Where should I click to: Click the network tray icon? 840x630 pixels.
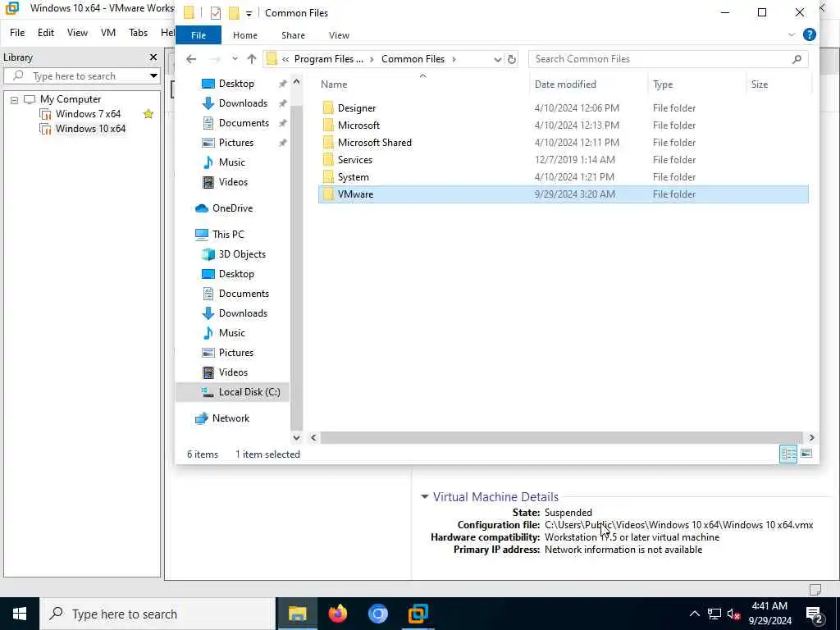point(714,614)
